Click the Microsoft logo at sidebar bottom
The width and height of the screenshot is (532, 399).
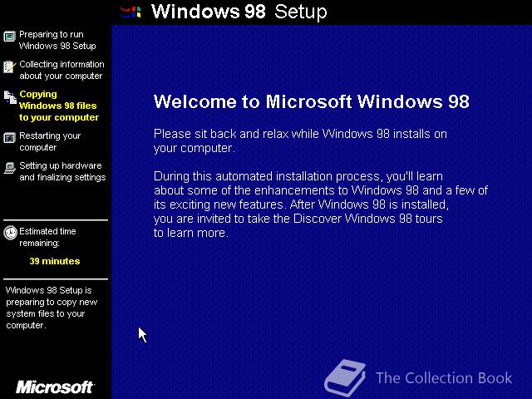pyautogui.click(x=55, y=387)
